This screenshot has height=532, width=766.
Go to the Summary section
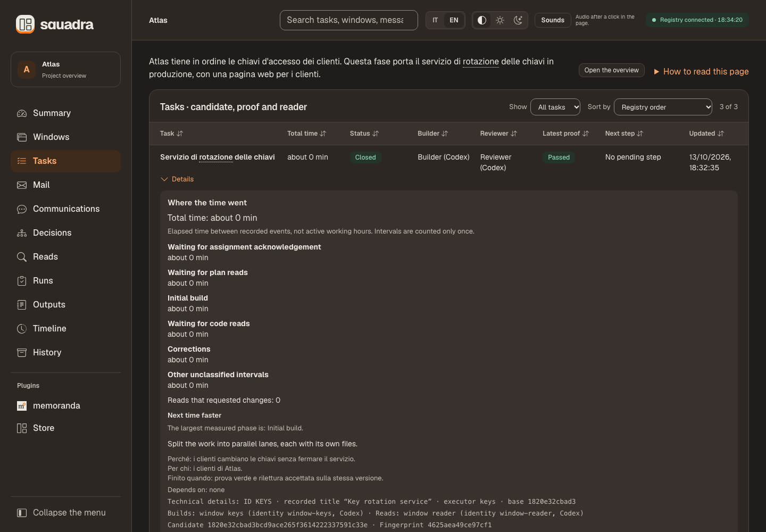[65, 113]
